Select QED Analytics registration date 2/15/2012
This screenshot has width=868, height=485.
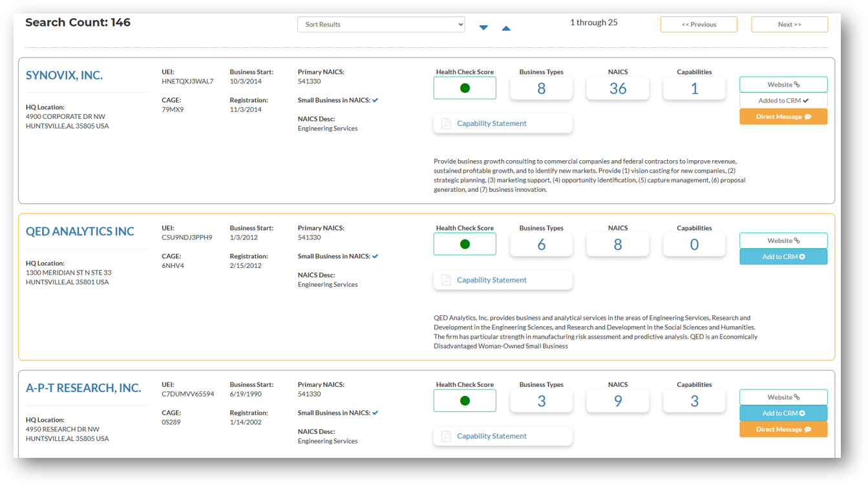246,266
